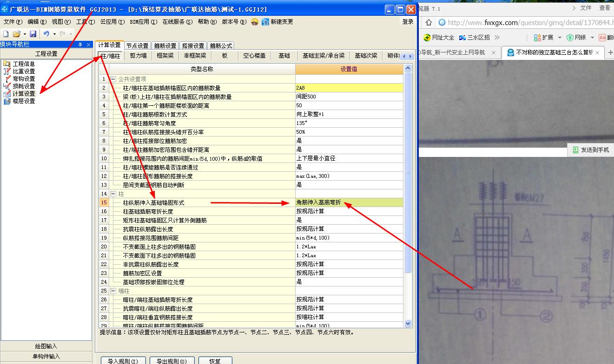Switch to the 箍筋公式 tab

(221, 45)
